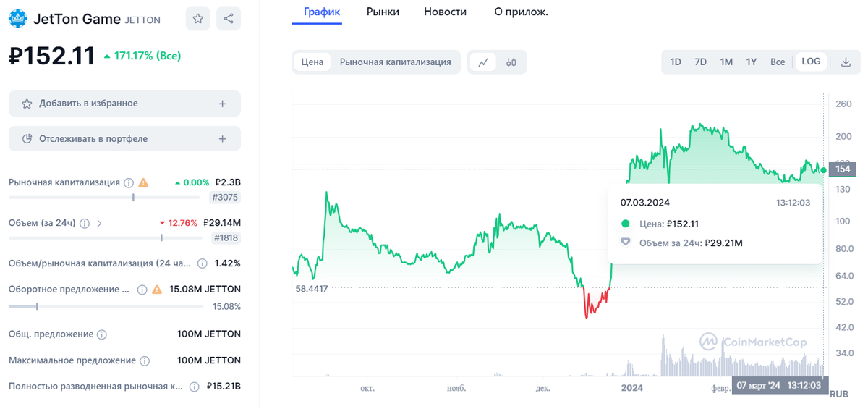Screen dimensions: 868x409
Task: Switch to line chart view icon
Action: pos(483,62)
